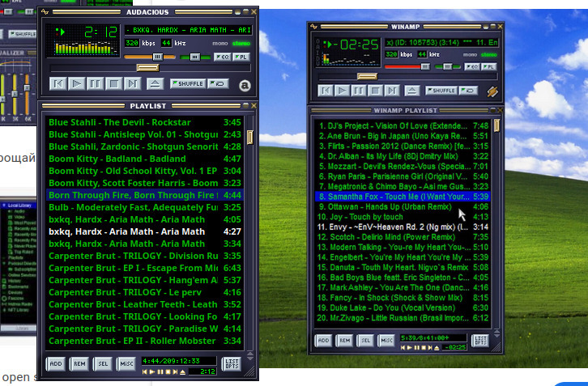Click Eject button in Audacious main window
Screen dimensions: 588x386
[x=155, y=83]
